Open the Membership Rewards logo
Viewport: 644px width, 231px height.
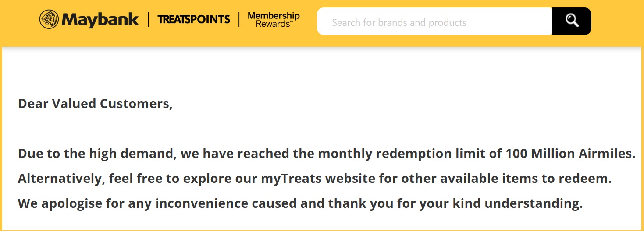click(x=274, y=19)
